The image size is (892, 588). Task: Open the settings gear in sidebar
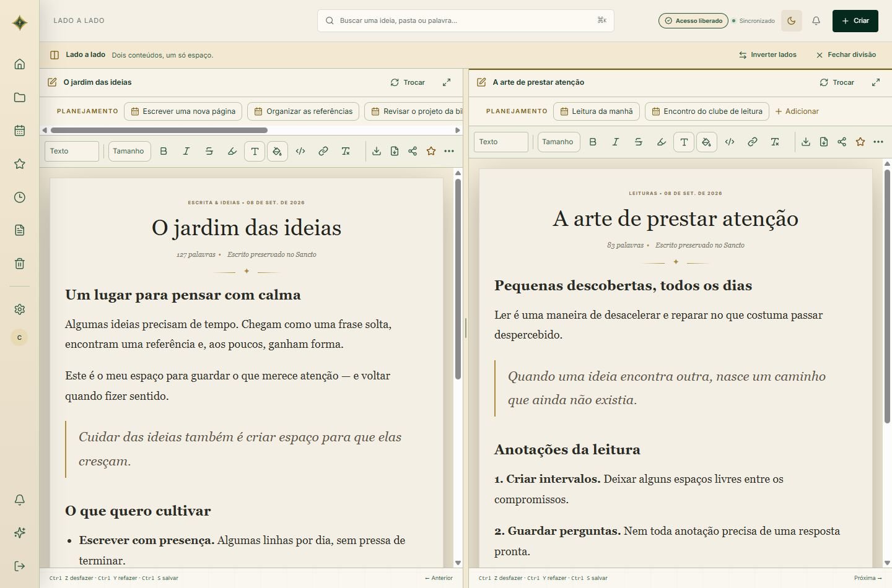coord(20,309)
